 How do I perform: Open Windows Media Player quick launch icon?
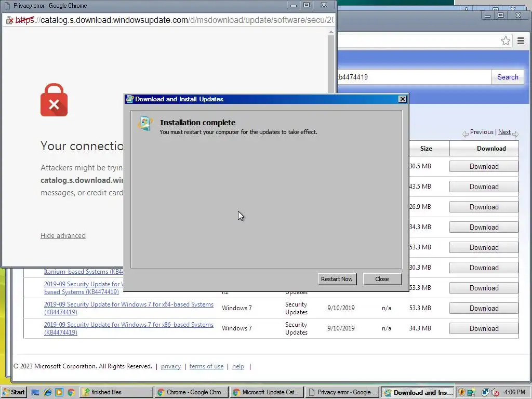[59, 393]
